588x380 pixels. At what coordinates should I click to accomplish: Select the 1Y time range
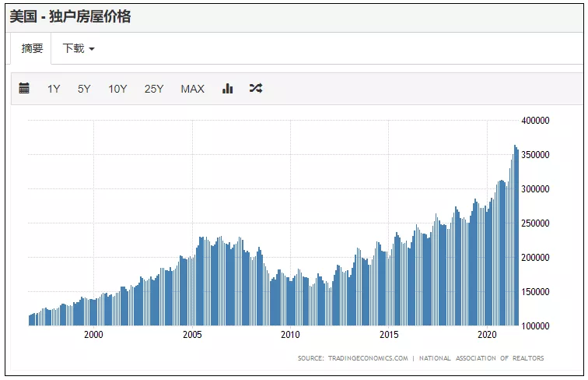54,89
